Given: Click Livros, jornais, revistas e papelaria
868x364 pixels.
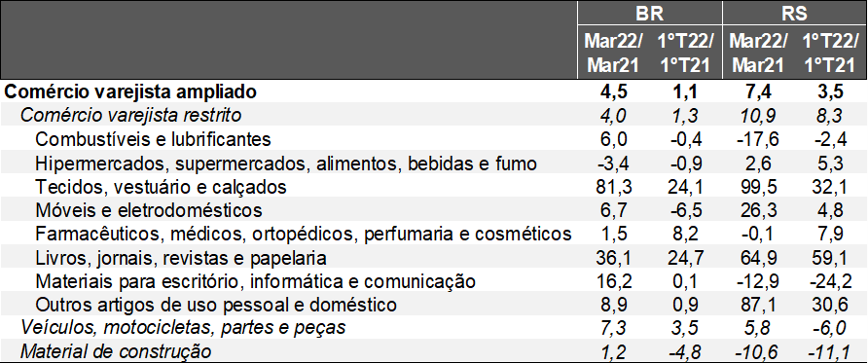Looking at the screenshot, I should [180, 258].
